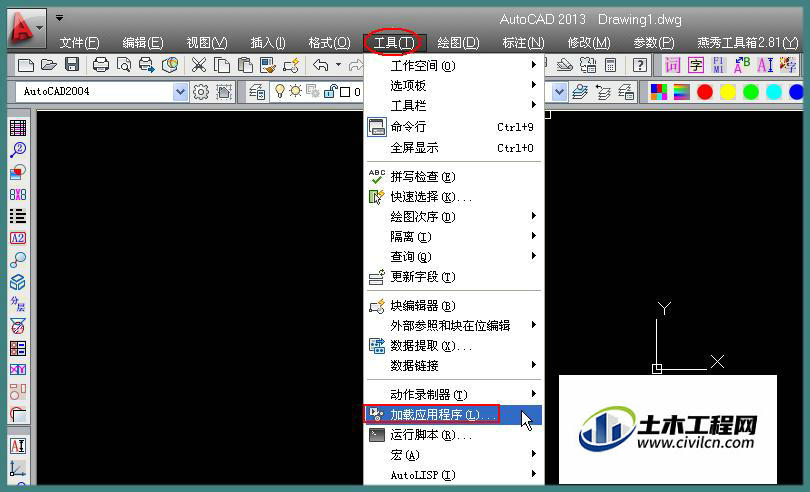810x492 pixels.
Task: Click the Layer Previous icon
Action: pos(603,93)
